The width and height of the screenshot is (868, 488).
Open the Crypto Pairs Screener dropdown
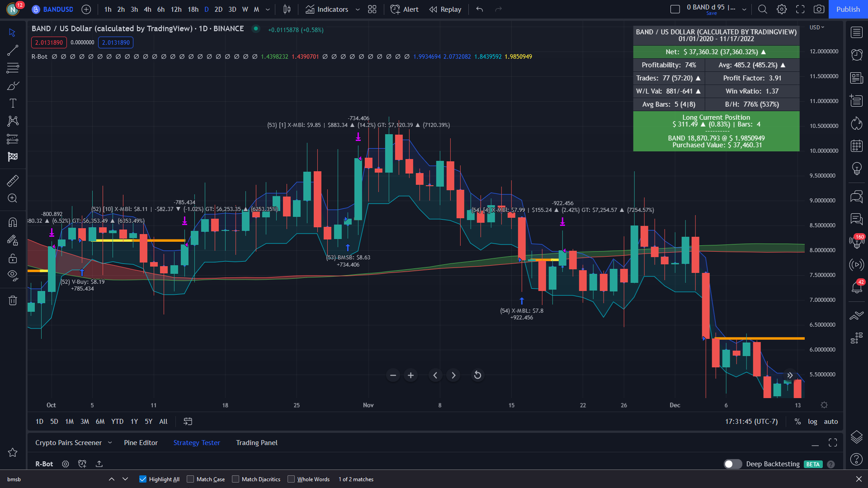pyautogui.click(x=110, y=443)
